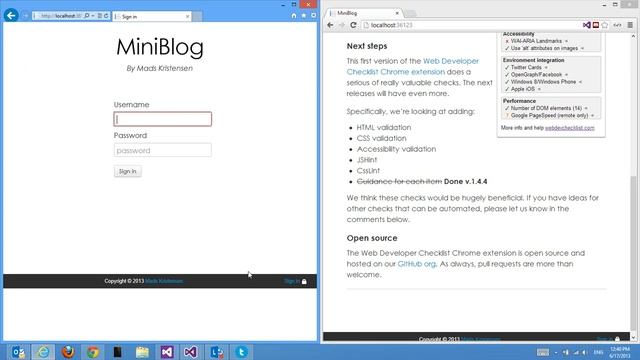
Task: Click the lock icon in the MiniBlog footer
Action: (x=304, y=281)
